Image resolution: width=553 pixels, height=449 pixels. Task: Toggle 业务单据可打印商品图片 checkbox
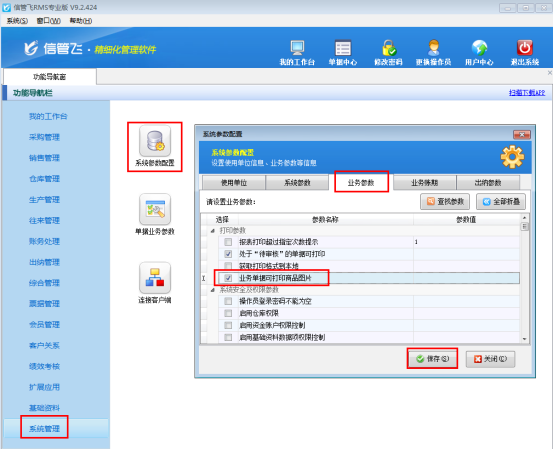pos(228,278)
